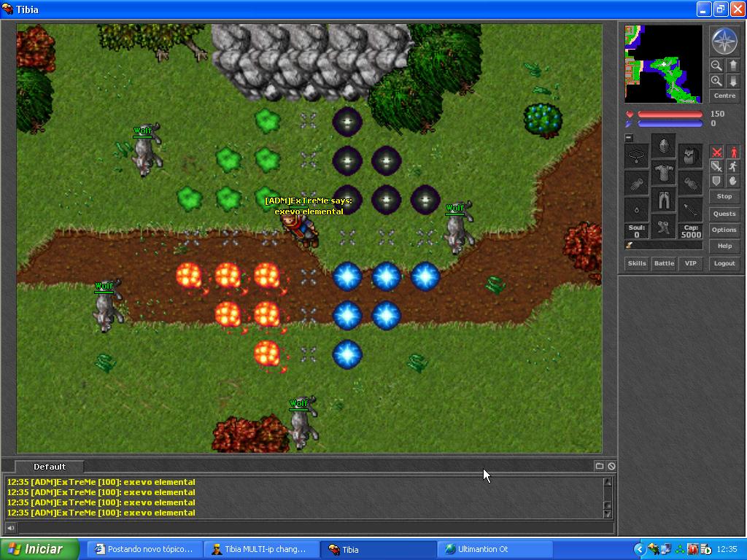The width and height of the screenshot is (747, 560).
Task: Click the Soul points display
Action: (637, 231)
